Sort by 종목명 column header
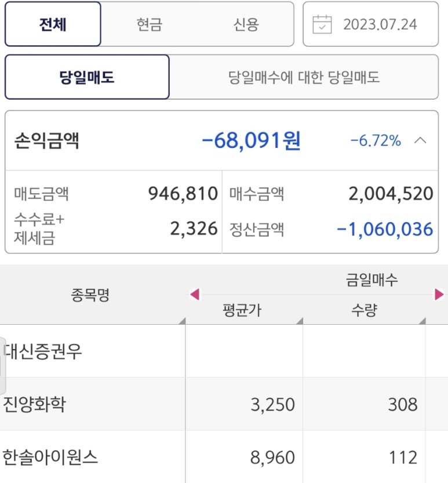 90,296
